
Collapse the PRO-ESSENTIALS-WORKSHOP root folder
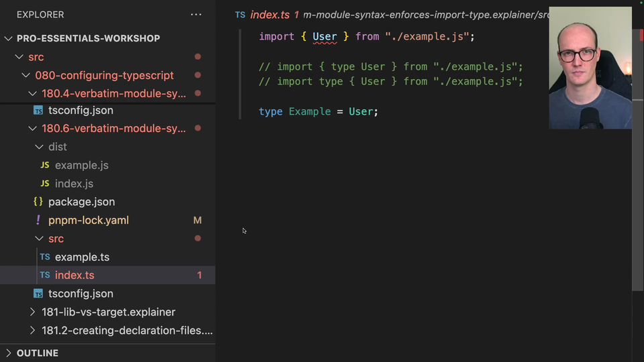coord(9,38)
